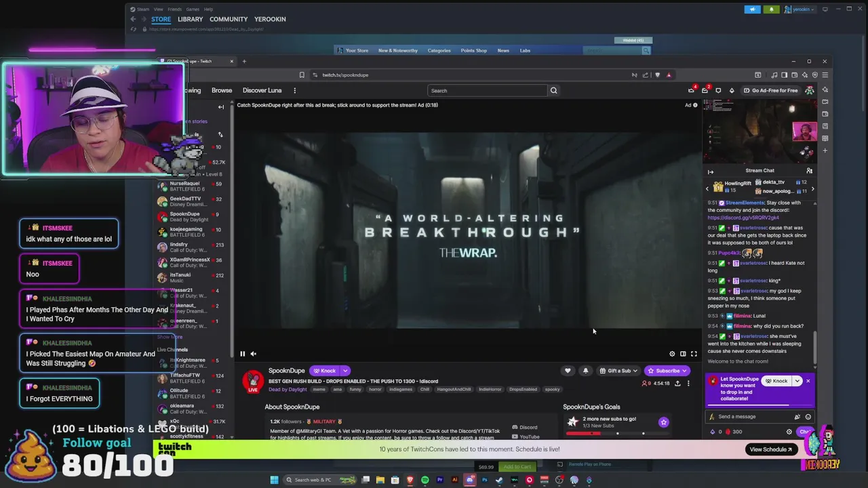Toggle the follow heart for SpooknDupe
The image size is (868, 488).
[x=568, y=371]
